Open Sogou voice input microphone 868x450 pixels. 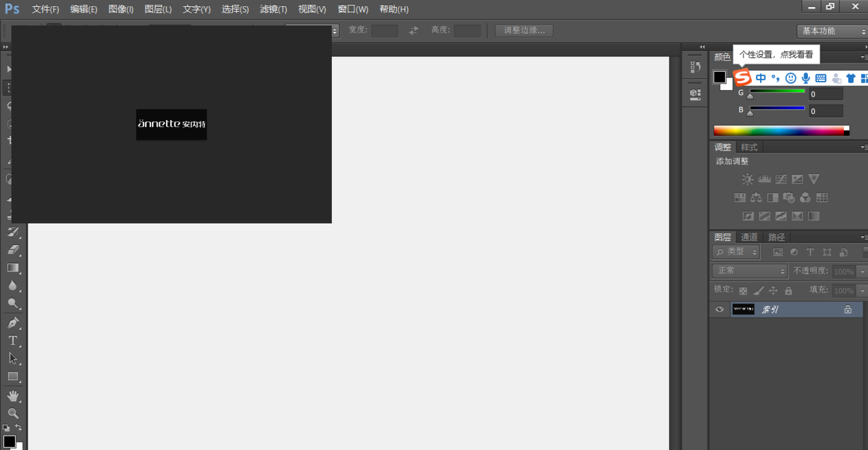coord(806,78)
